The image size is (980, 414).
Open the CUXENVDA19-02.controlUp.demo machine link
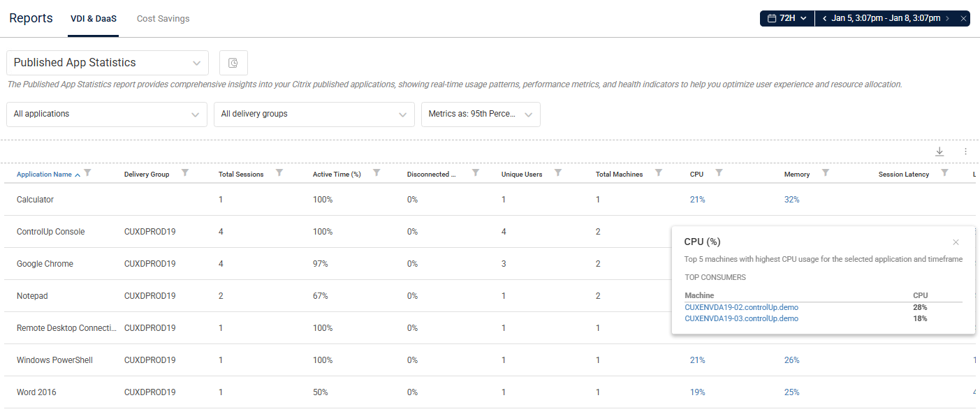pyautogui.click(x=741, y=307)
